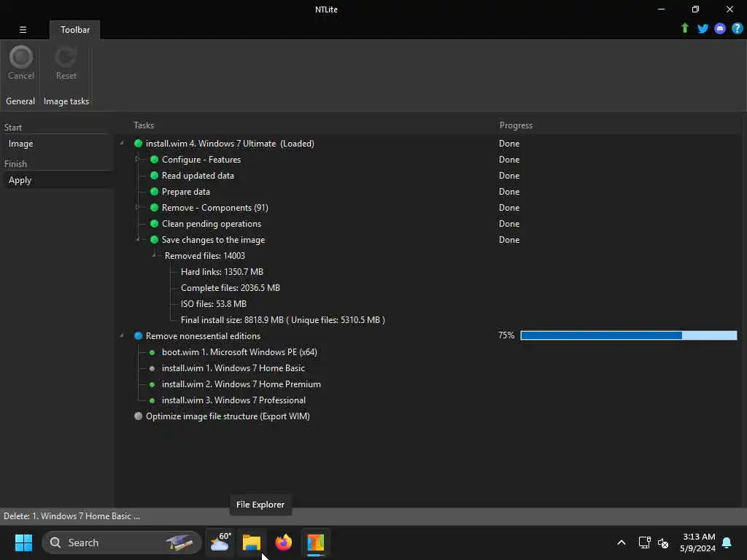
Task: Click Done status for Prepare data
Action: [509, 192]
